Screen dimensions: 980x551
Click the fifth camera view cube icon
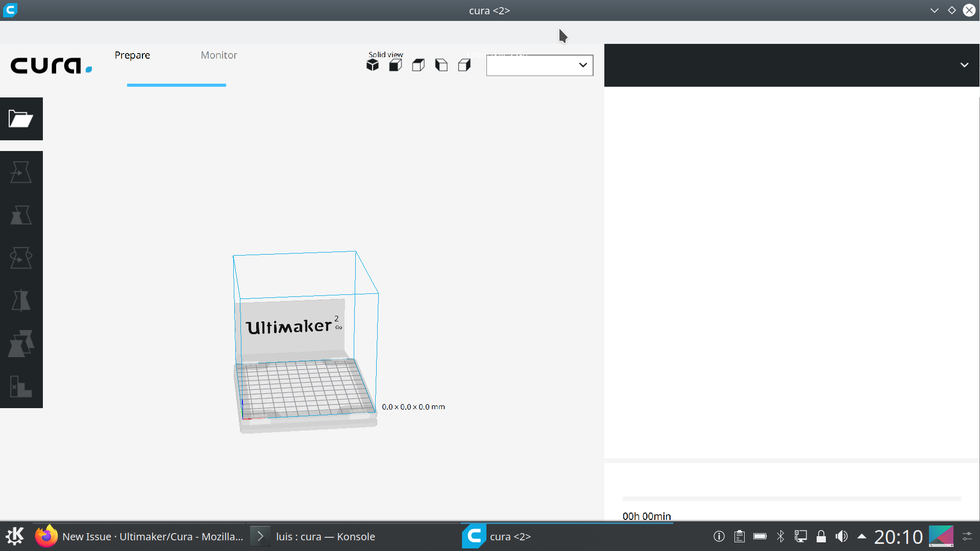coord(464,65)
